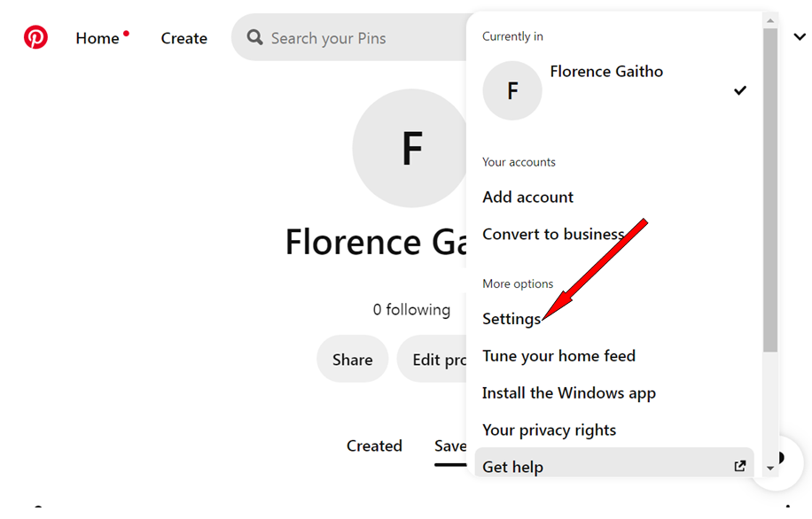Click the Pinterest logo

(x=35, y=37)
